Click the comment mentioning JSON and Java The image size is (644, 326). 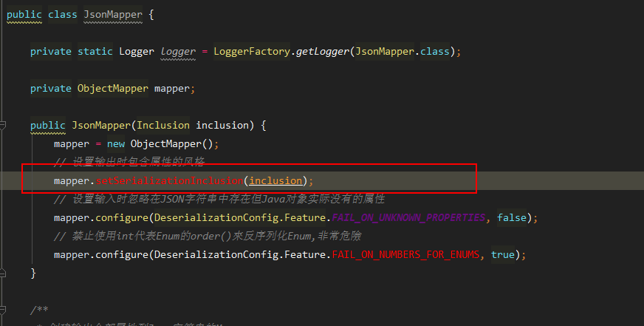coord(219,199)
